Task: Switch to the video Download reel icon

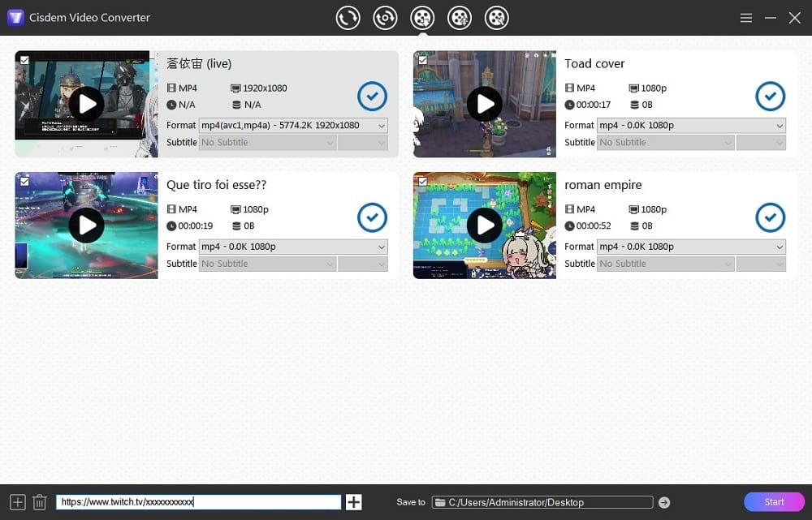Action: [x=422, y=17]
